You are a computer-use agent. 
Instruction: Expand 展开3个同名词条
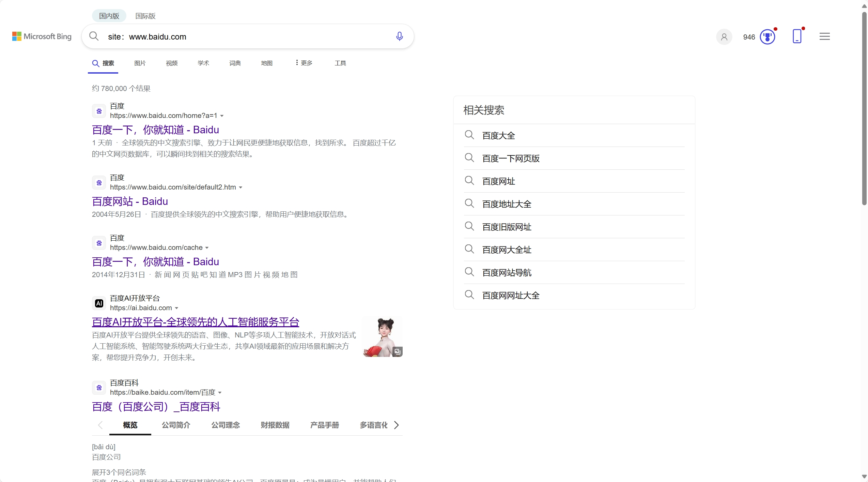(x=119, y=472)
